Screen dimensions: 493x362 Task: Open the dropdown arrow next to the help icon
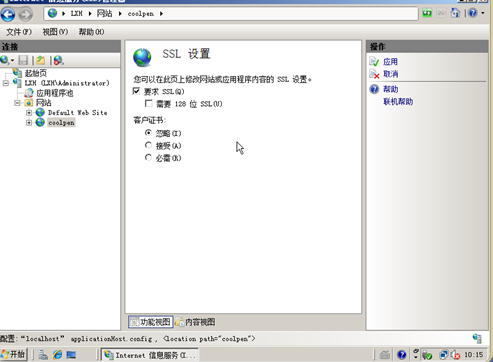coord(483,13)
